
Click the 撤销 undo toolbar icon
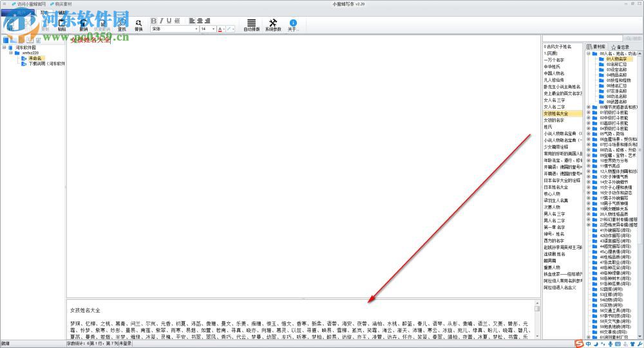pos(83,24)
